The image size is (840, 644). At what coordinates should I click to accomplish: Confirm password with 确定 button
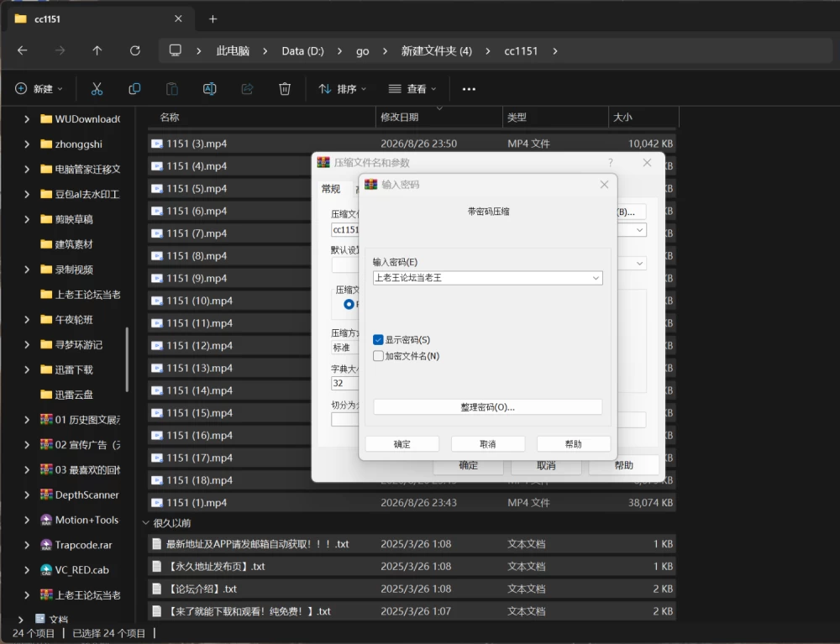point(402,444)
